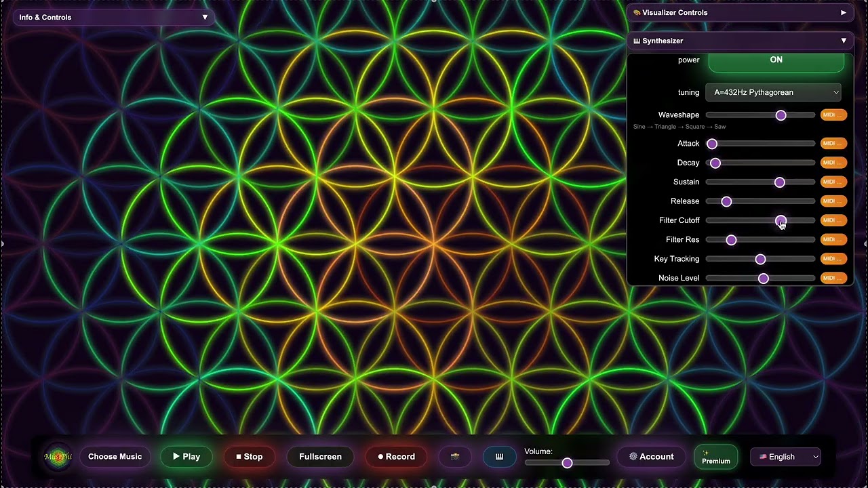Screen dimensions: 868x488
Task: Collapse the Synthesizer panel
Action: tap(740, 41)
